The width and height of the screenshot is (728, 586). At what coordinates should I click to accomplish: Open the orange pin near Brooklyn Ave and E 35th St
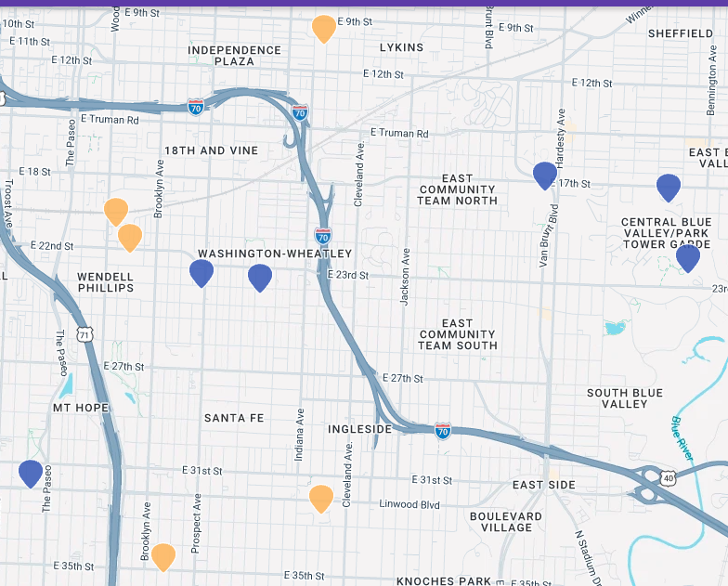163,557
